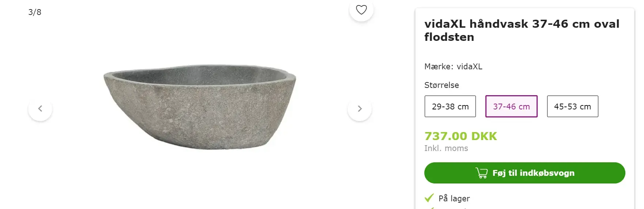Click the På lager stock text

coord(454,198)
